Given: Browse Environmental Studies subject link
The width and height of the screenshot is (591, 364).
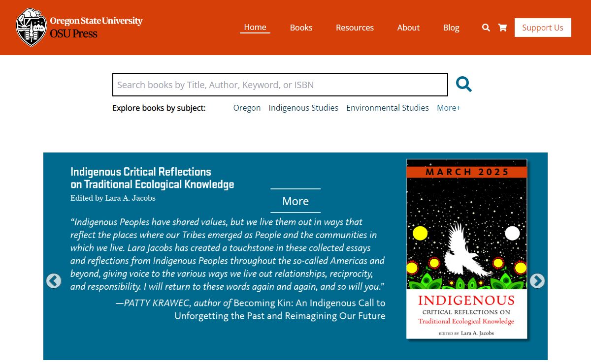Looking at the screenshot, I should [x=388, y=108].
